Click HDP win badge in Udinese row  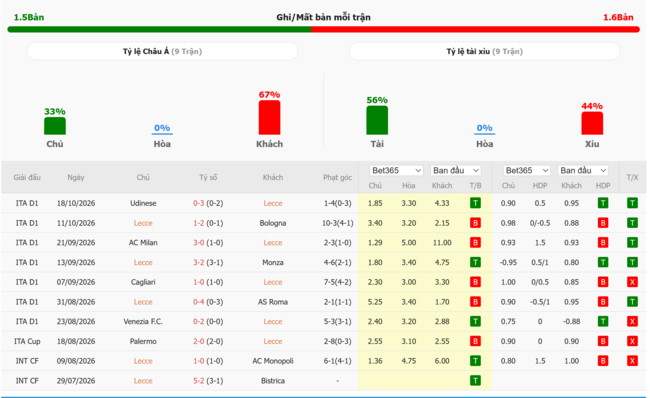[x=603, y=203]
